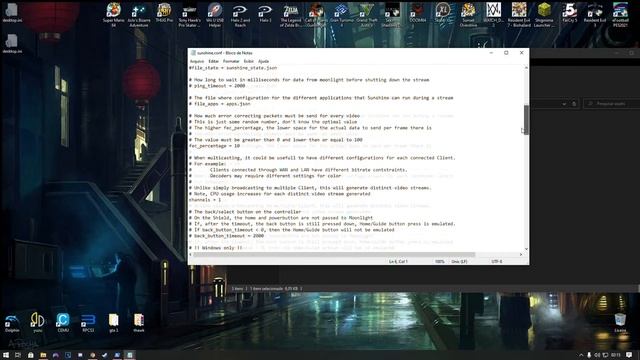Open Halo 1 desktop shortcut
This screenshot has width=640, height=360.
(x=265, y=13)
